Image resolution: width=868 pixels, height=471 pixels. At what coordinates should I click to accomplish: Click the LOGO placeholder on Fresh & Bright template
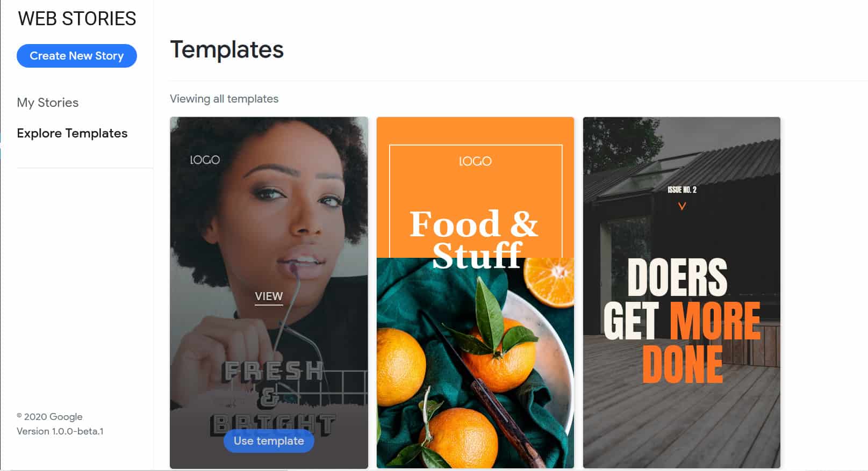point(205,160)
